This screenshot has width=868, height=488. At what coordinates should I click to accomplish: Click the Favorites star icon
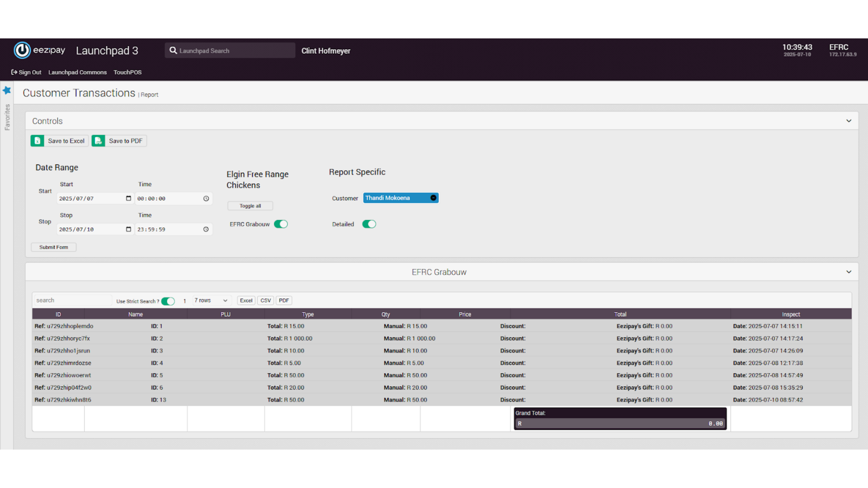click(x=7, y=90)
